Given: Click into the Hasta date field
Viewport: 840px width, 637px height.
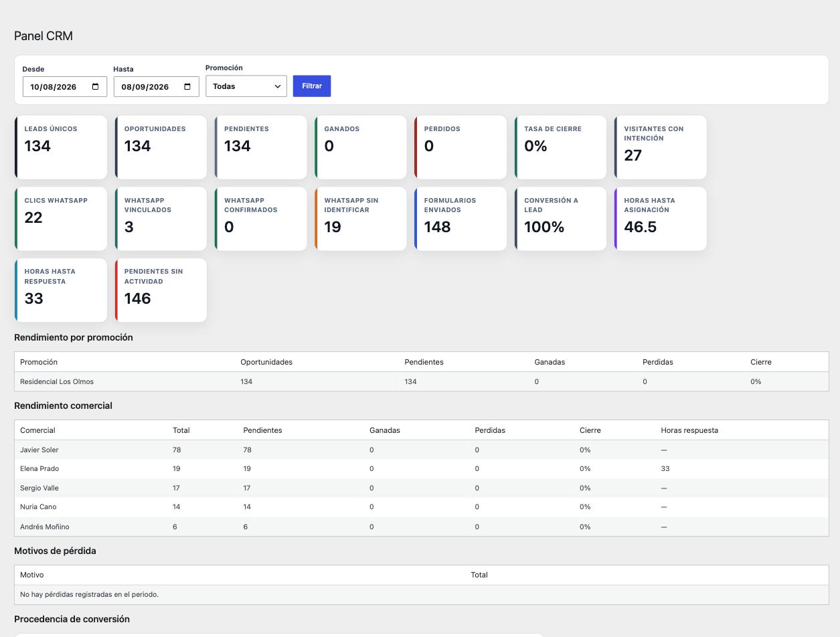Looking at the screenshot, I should [156, 87].
